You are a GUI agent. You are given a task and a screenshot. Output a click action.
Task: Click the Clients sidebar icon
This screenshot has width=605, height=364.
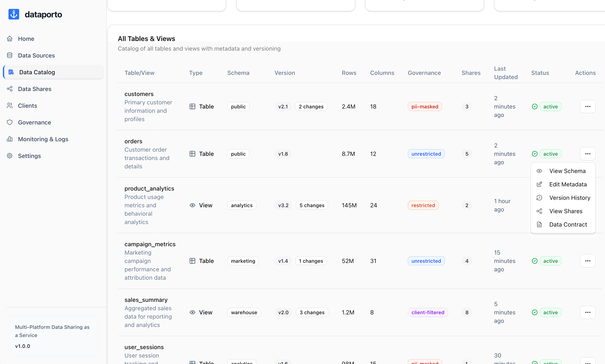(10, 105)
